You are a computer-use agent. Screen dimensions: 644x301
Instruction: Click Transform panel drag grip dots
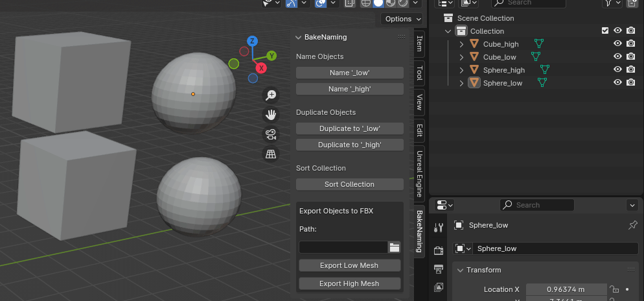click(631, 270)
